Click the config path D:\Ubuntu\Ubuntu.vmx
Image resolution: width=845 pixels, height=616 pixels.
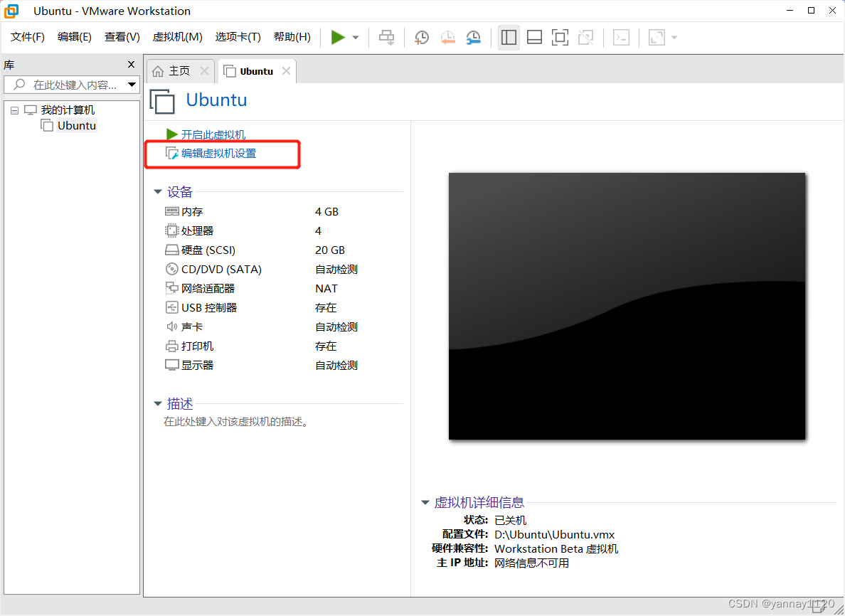(x=555, y=535)
